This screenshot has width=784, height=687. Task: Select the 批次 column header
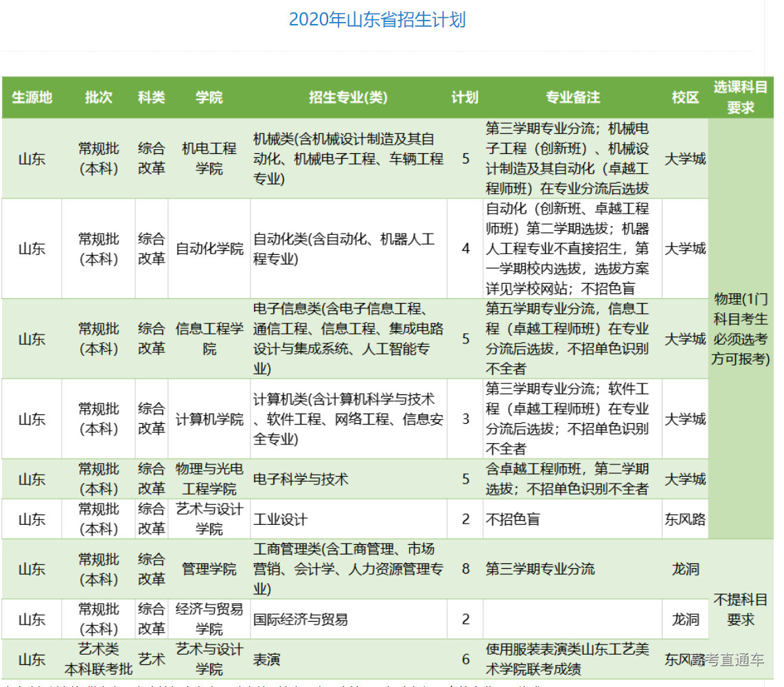(98, 98)
